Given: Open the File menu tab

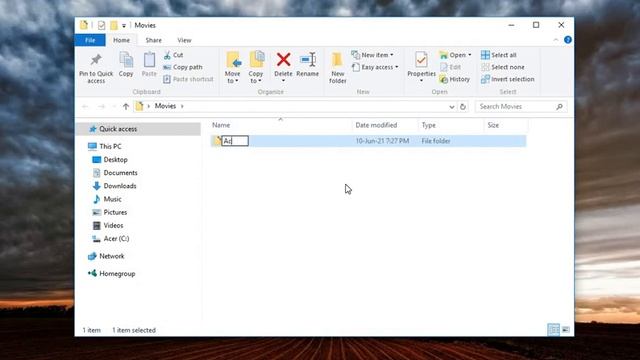Looking at the screenshot, I should (90, 40).
